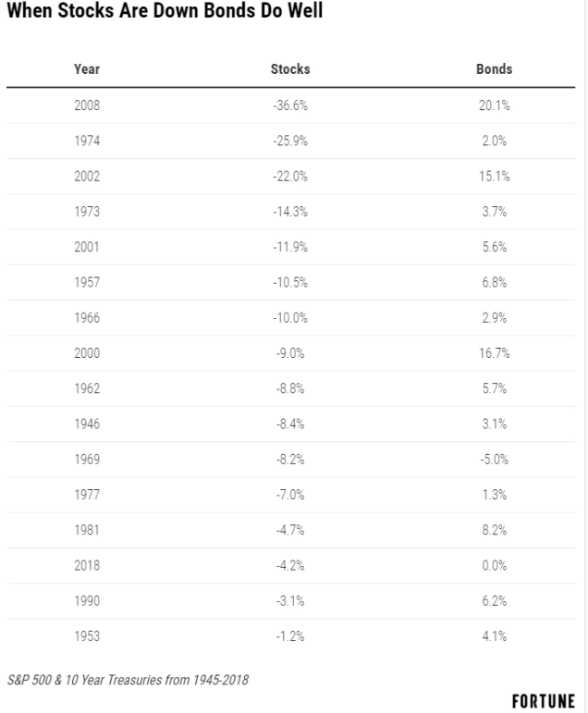Click the -36.6% stocks value
588x713 pixels.
pyautogui.click(x=290, y=105)
